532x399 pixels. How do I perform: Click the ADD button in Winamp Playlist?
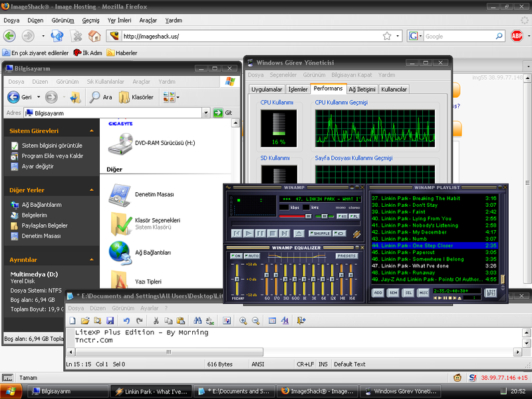coord(378,293)
